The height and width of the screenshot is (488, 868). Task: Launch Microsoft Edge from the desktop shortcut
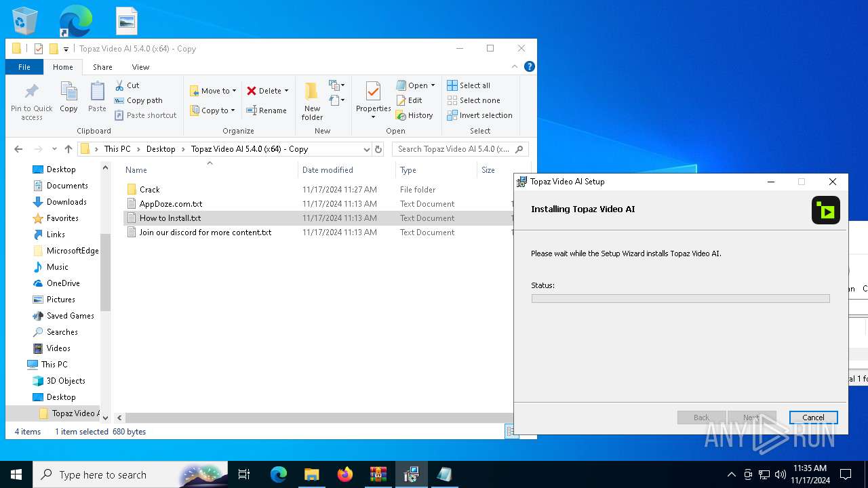(75, 20)
